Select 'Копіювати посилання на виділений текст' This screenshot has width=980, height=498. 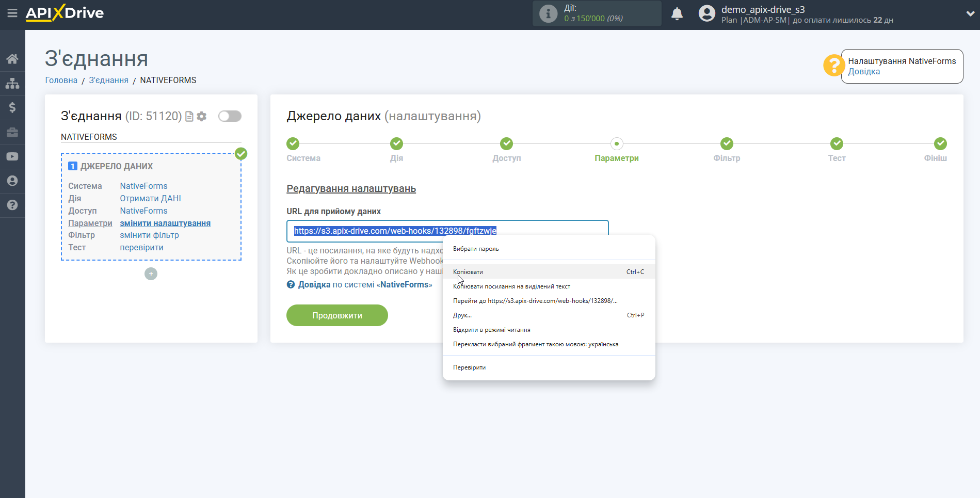(549, 286)
